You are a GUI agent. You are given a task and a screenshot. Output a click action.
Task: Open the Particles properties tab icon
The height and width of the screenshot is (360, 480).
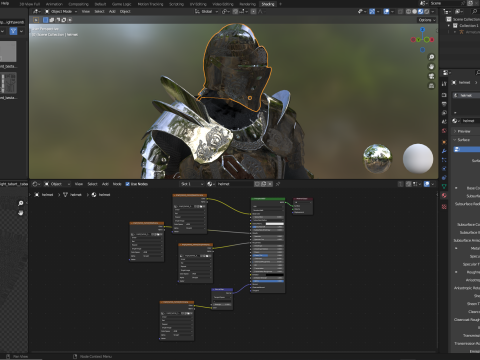point(444,160)
